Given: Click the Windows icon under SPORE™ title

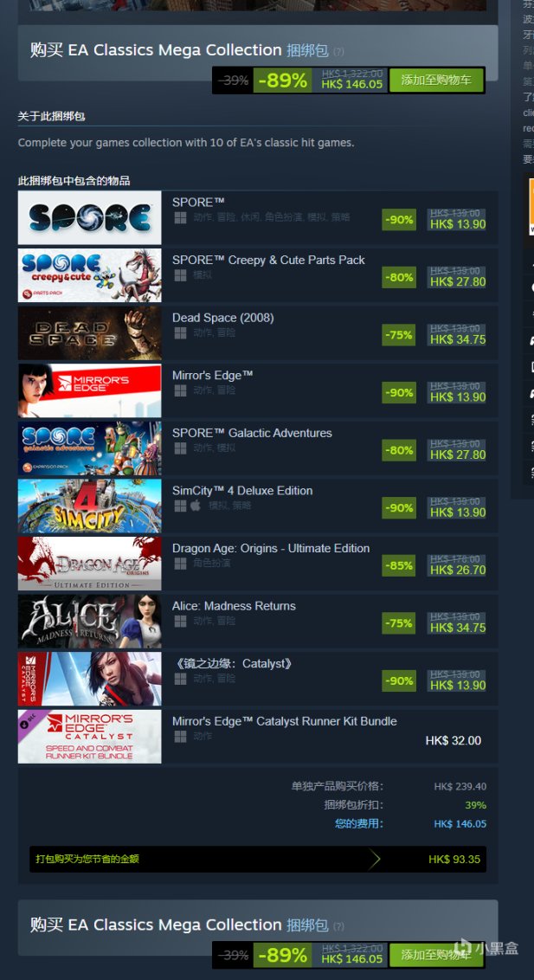Looking at the screenshot, I should pyautogui.click(x=181, y=217).
